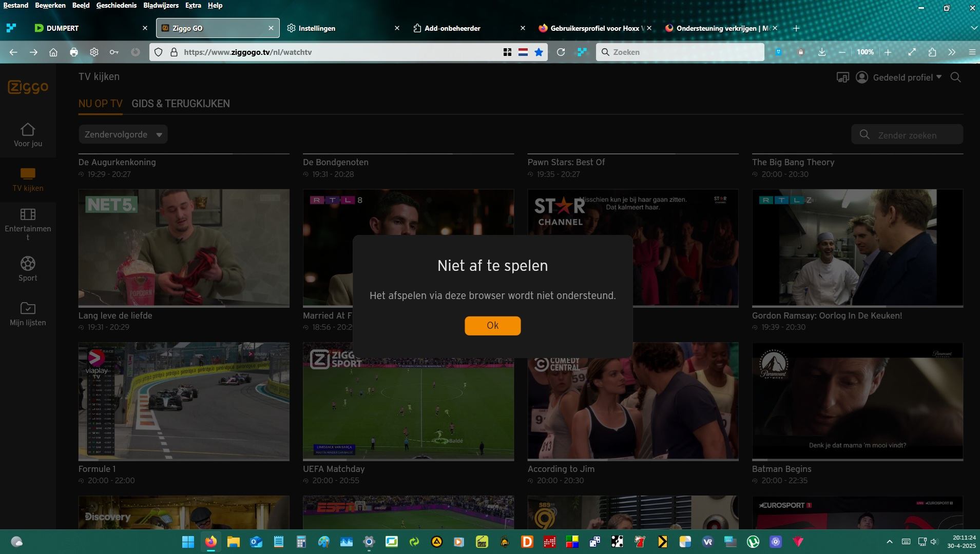The width and height of the screenshot is (980, 554).
Task: Switch to NU OP TV tab
Action: point(101,104)
